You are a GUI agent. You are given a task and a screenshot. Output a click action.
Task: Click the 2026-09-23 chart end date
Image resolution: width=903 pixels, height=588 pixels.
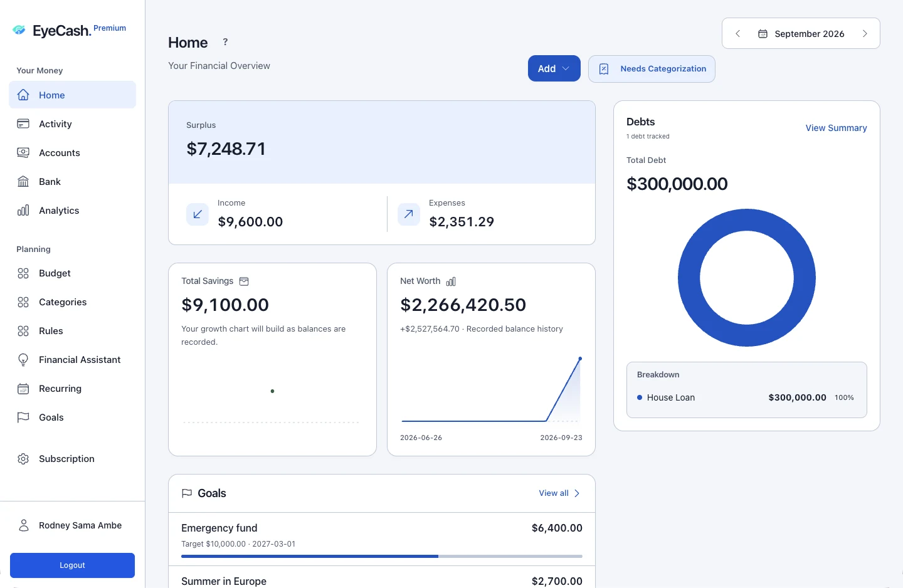pyautogui.click(x=561, y=438)
